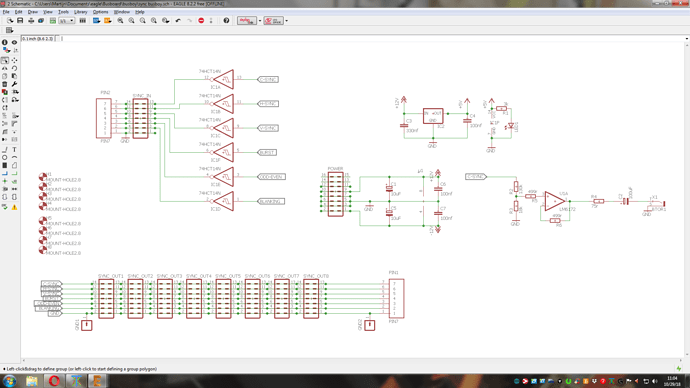
Task: Open the sheet selector combo box
Action: pos(66,21)
